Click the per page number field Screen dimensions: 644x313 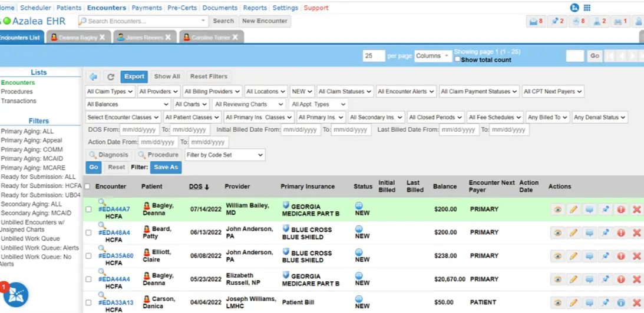374,56
